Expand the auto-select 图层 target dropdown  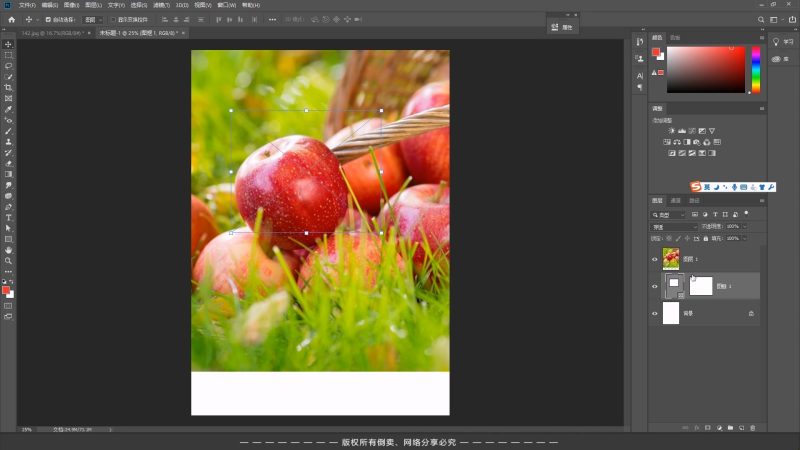click(92, 19)
